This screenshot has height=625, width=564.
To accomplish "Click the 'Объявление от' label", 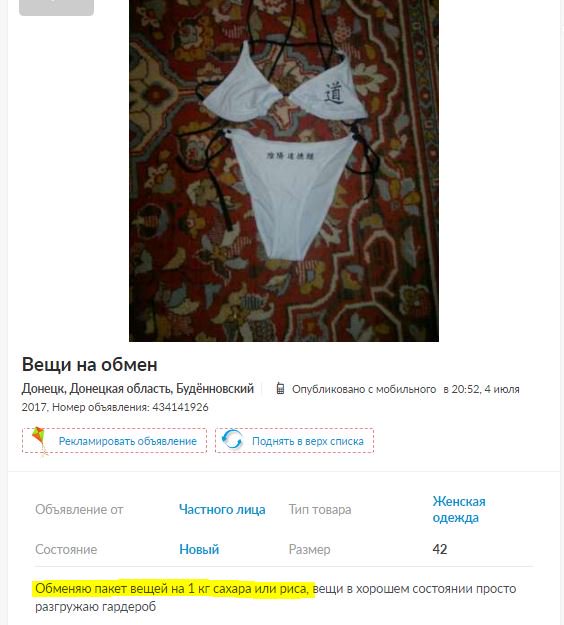I will 79,509.
